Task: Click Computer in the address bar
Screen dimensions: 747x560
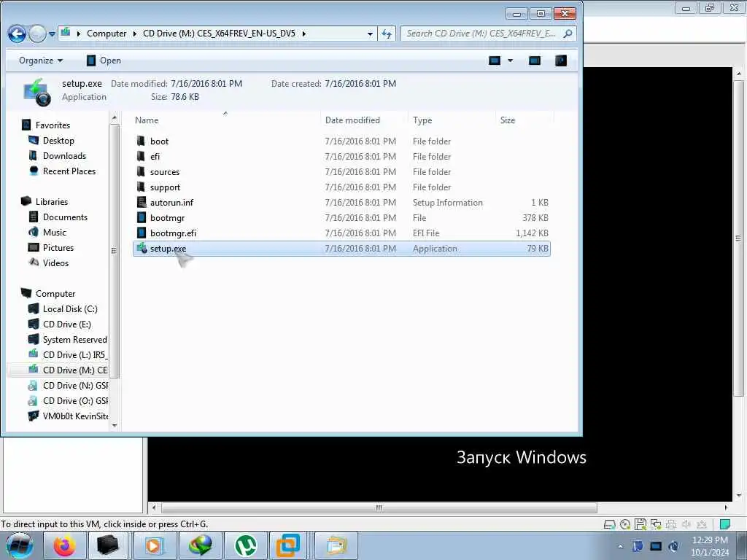Action: coord(107,34)
